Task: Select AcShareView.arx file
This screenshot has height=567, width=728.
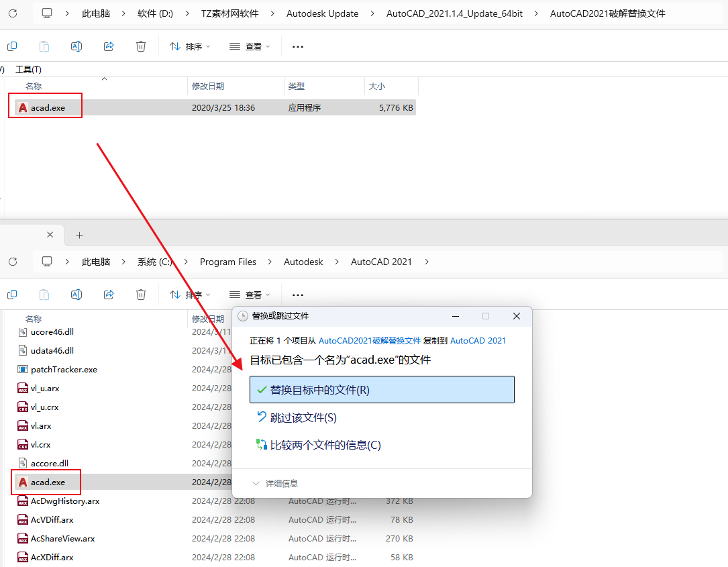Action: [x=62, y=539]
